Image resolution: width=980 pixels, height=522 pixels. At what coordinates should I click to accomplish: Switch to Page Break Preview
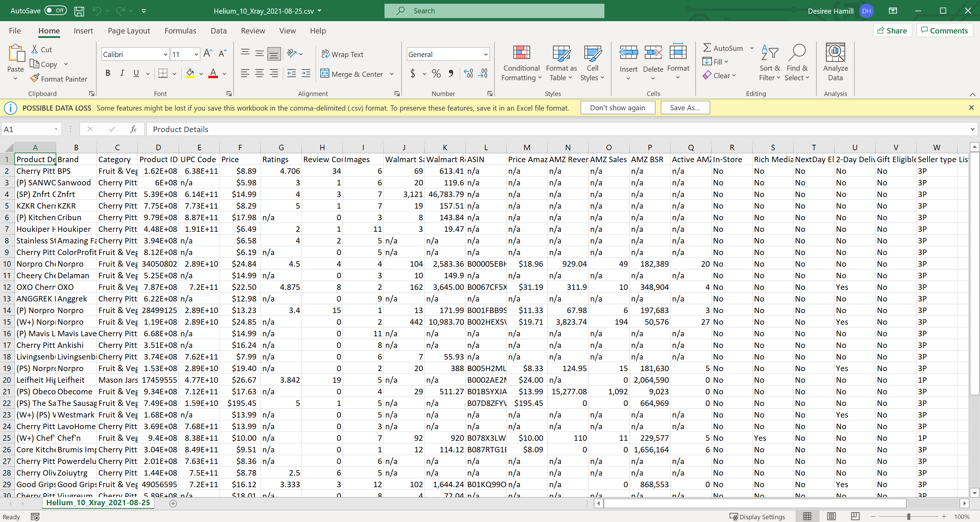coord(855,516)
